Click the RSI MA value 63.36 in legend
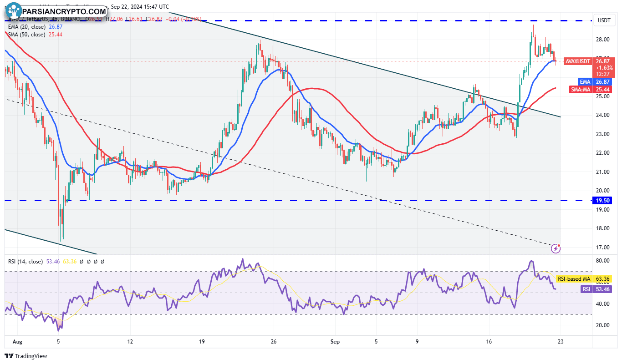The width and height of the screenshot is (622, 364). point(69,262)
